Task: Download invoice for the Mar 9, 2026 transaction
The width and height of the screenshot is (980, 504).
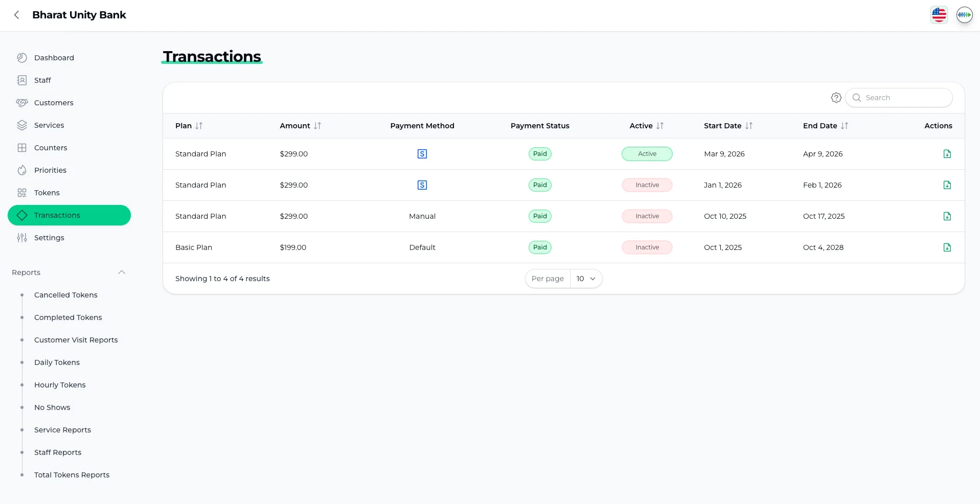Action: point(947,154)
